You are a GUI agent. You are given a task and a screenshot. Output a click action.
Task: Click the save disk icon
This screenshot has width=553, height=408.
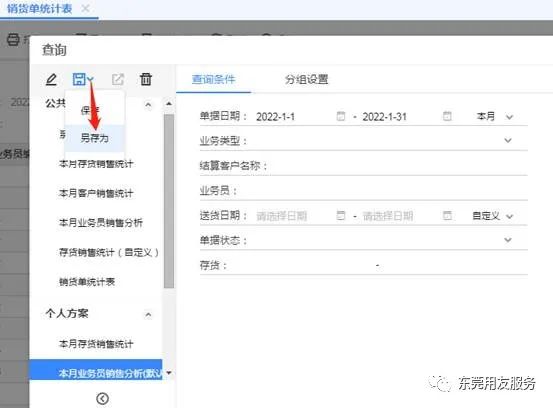(79, 79)
